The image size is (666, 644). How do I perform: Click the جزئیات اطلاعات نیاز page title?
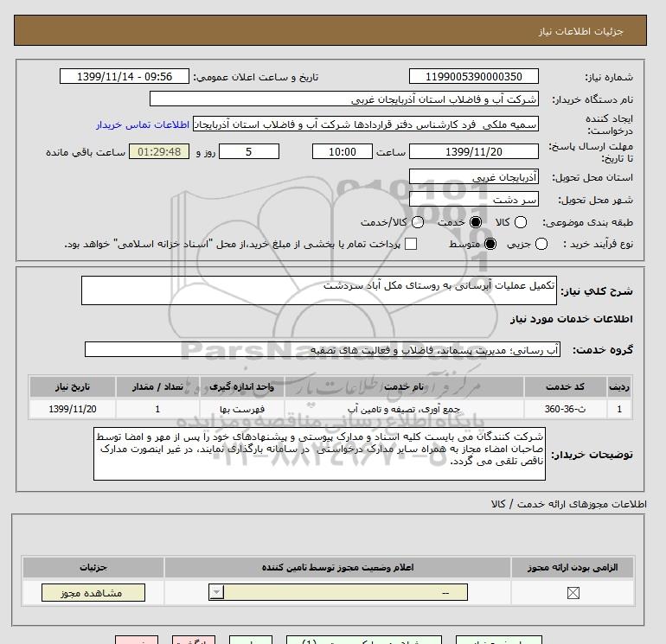click(x=581, y=31)
